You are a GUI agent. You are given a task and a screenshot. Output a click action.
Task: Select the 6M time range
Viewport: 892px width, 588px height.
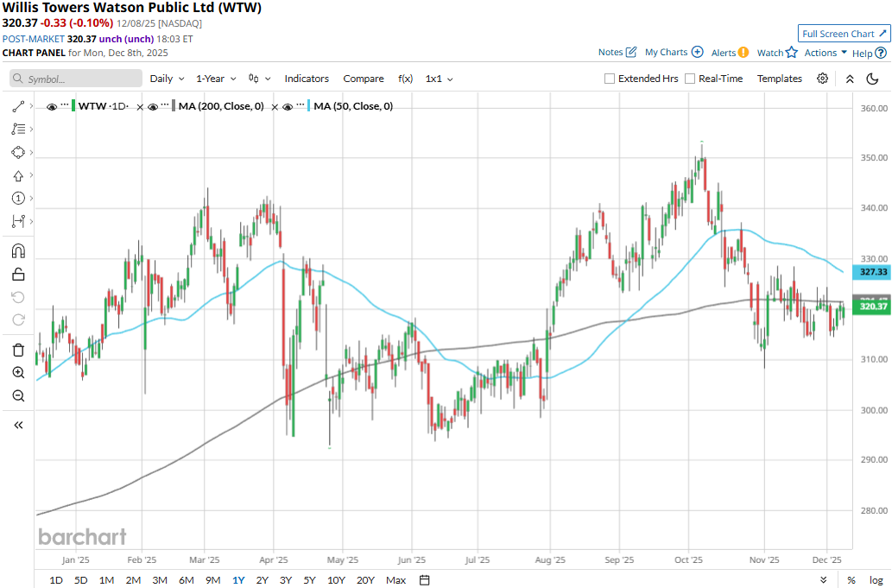tap(186, 580)
